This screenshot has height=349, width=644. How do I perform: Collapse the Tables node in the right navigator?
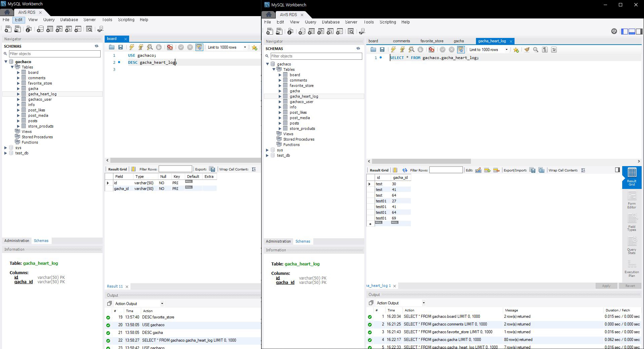[274, 69]
